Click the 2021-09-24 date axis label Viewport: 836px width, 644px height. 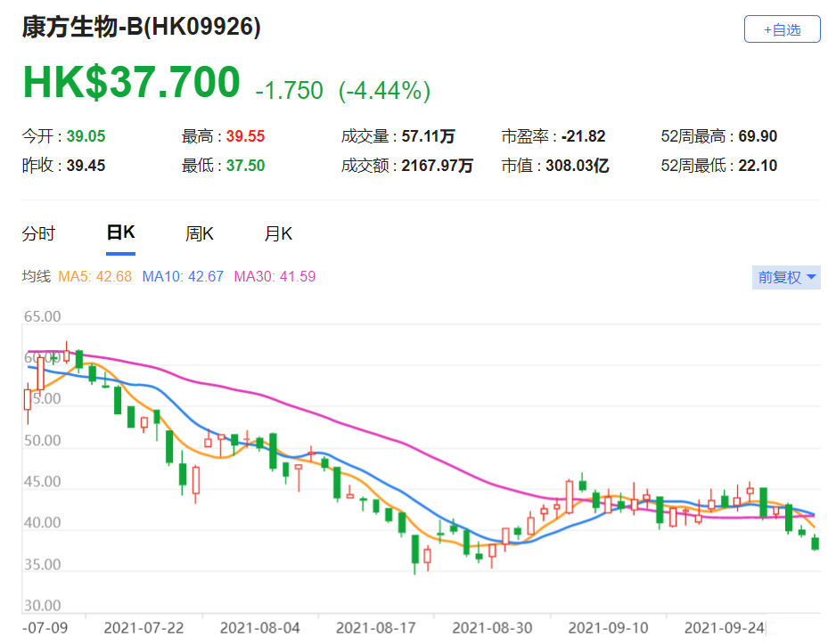click(725, 628)
